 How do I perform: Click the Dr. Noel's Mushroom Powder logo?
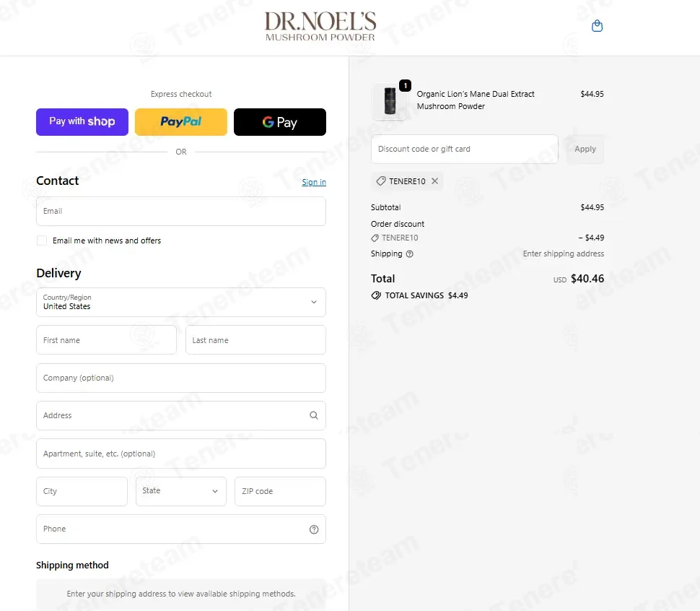pyautogui.click(x=320, y=27)
